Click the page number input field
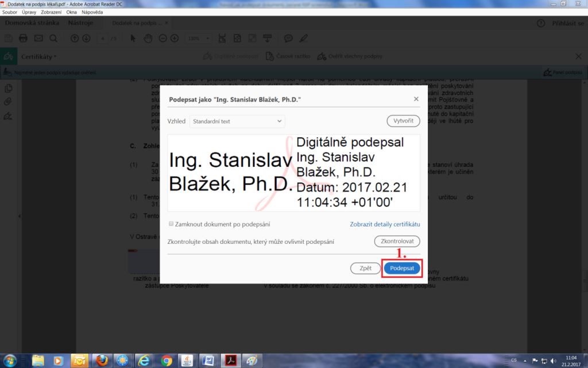Screen dimensions: 588x368 click(x=103, y=39)
